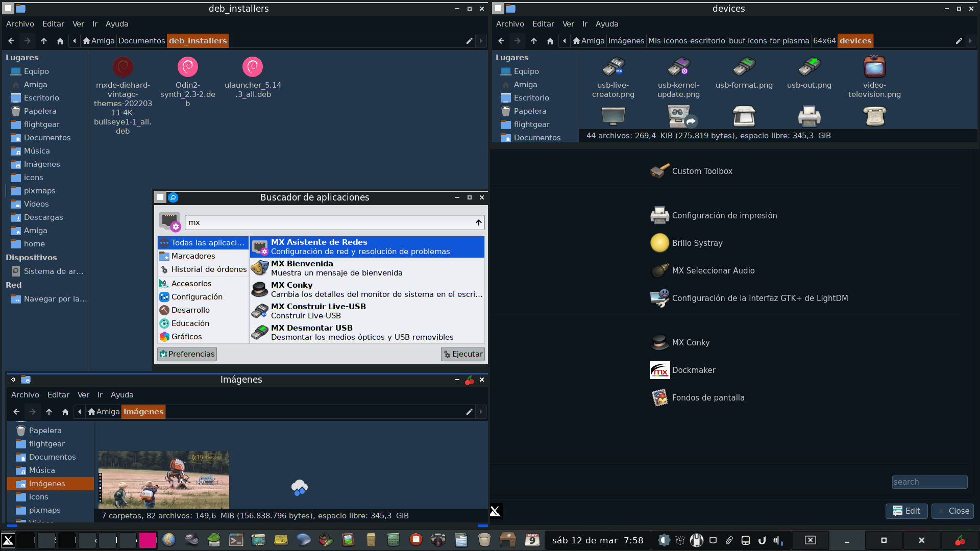Edit location path in deb_installers window
The width and height of the screenshot is (980, 551).
[469, 41]
